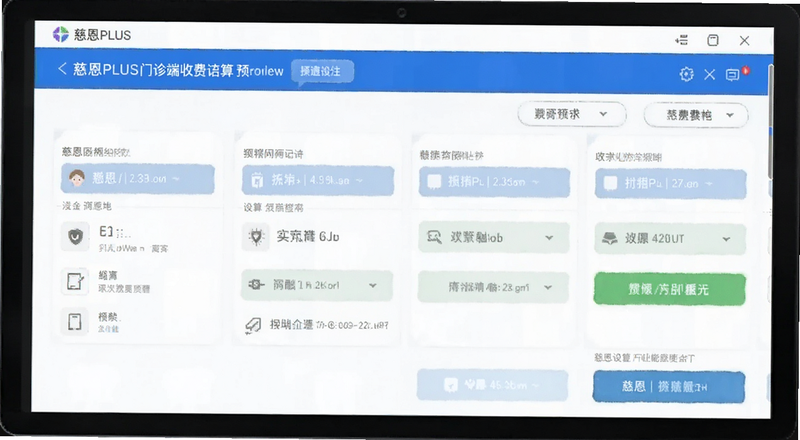Viewport: 800px width, 440px height.
Task: Click the edit note icon beside 缩寓
Action: coord(75,281)
